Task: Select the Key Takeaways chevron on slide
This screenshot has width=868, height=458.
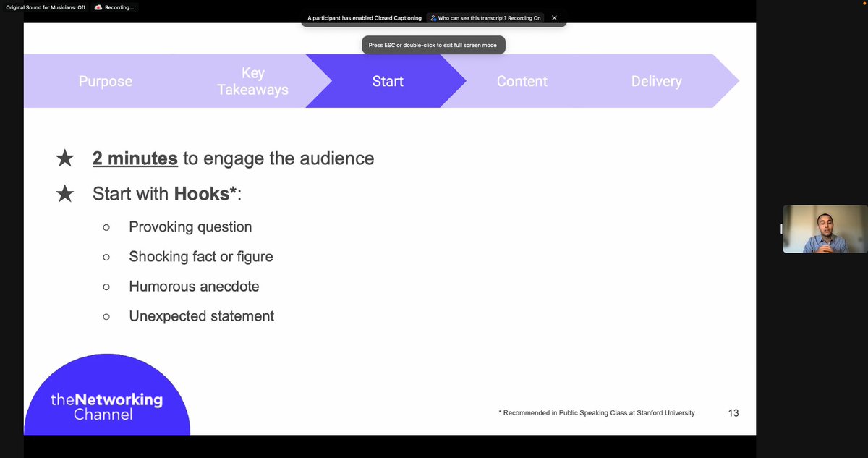Action: 252,81
